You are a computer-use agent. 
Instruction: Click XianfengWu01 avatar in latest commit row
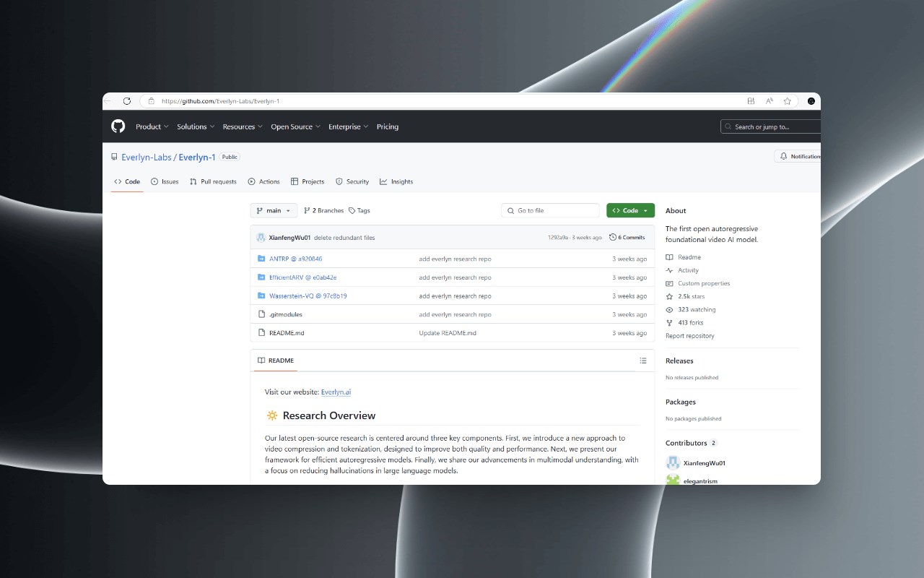261,237
